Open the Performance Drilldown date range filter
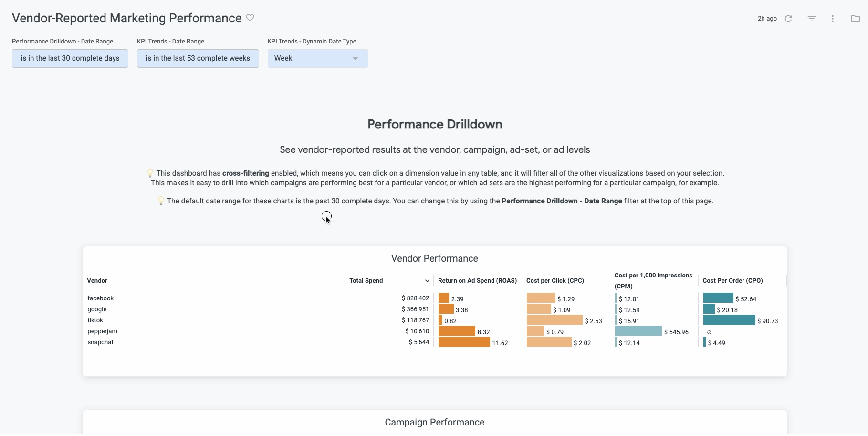868x436 pixels. 70,58
